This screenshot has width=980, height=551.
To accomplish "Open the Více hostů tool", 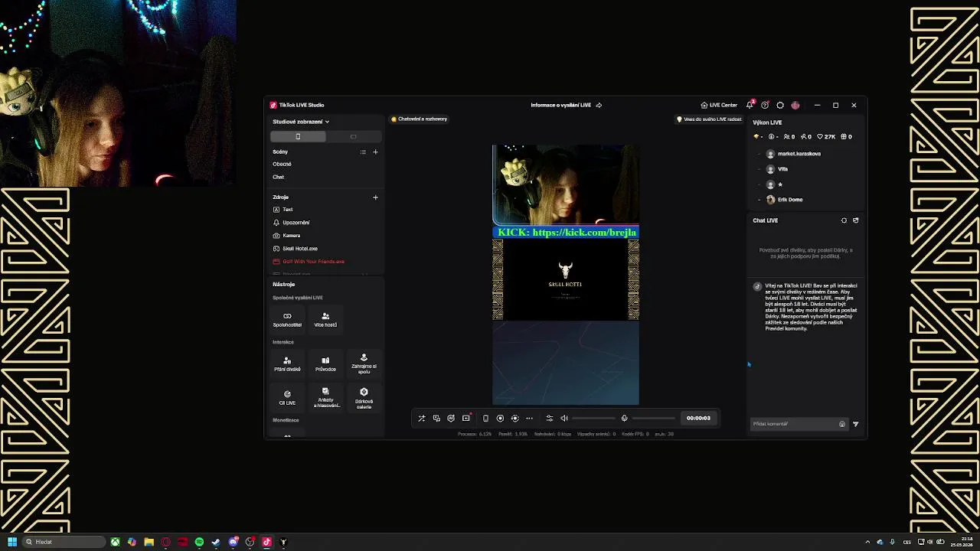I will pyautogui.click(x=325, y=320).
